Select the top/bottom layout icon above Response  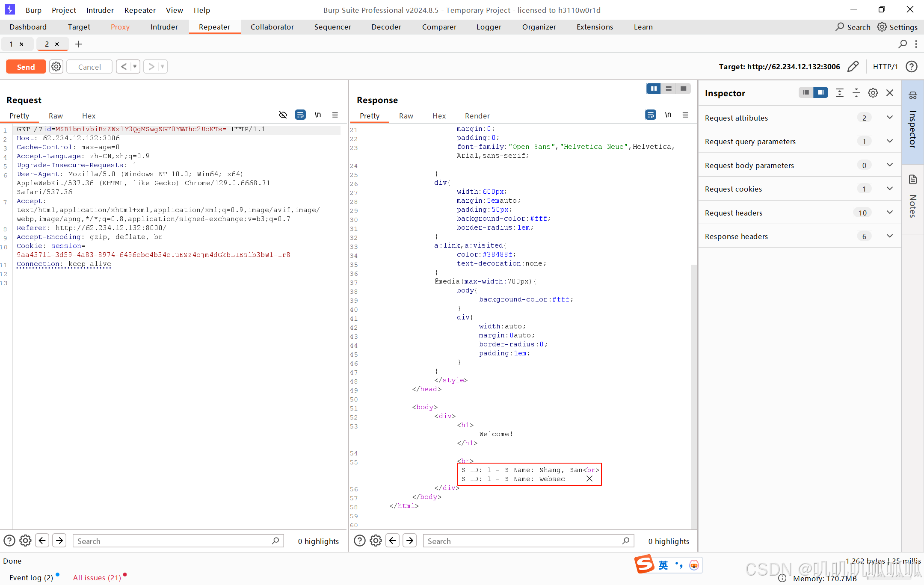668,89
